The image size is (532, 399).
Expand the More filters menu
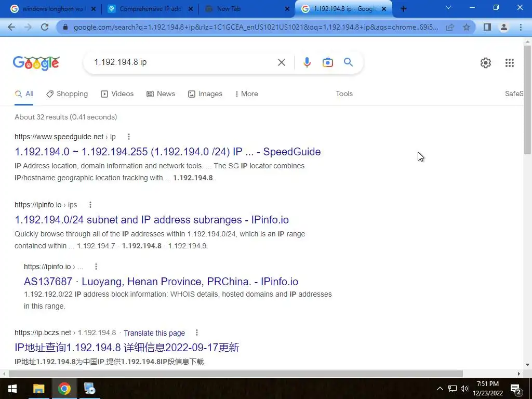pos(247,94)
